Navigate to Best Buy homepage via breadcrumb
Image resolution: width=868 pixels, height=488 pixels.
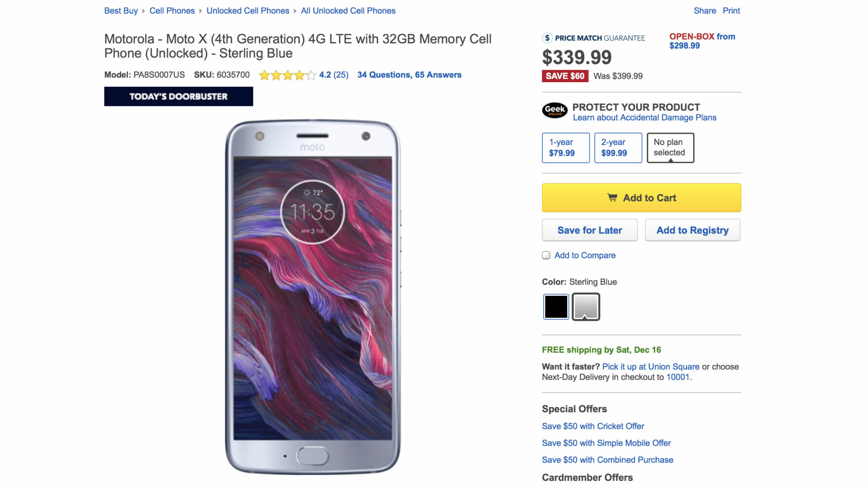click(x=120, y=10)
